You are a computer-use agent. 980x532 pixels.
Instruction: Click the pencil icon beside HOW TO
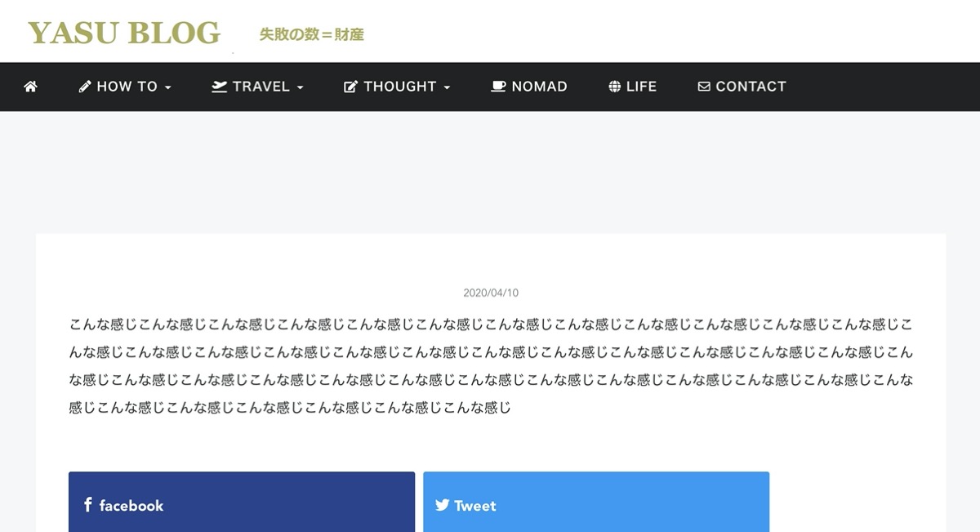tap(85, 87)
